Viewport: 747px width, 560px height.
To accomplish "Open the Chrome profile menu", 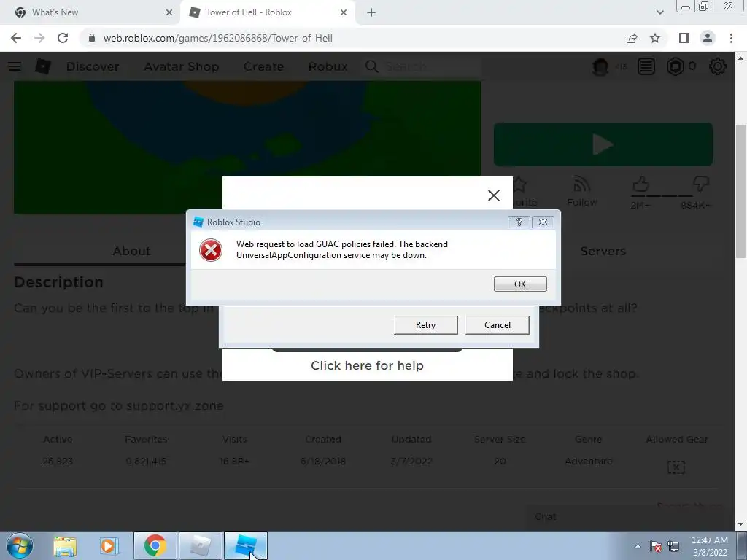I will coord(708,38).
